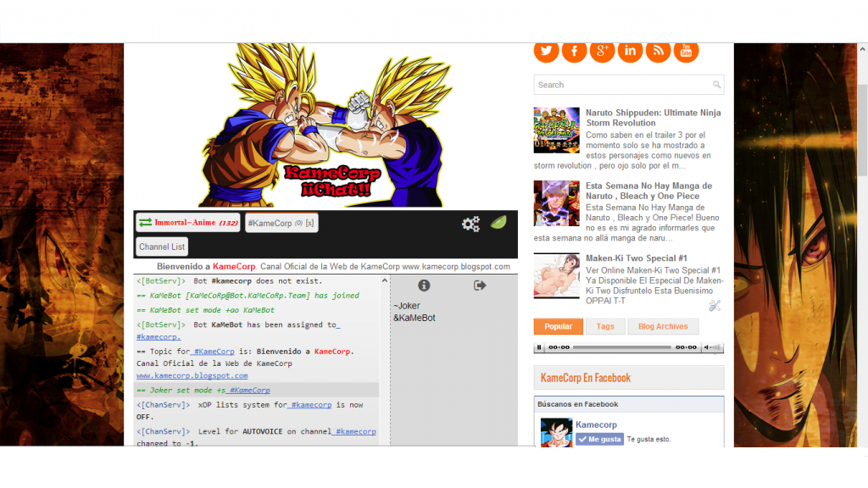This screenshot has width=868, height=488.
Task: Click the Maken-Ki Two Special thumbnail
Action: coord(556,275)
